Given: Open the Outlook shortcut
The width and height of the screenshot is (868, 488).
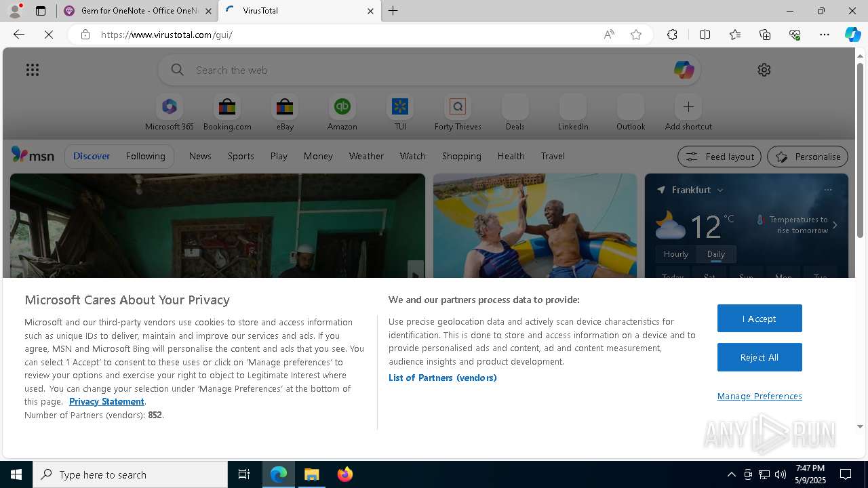Looking at the screenshot, I should tap(631, 113).
